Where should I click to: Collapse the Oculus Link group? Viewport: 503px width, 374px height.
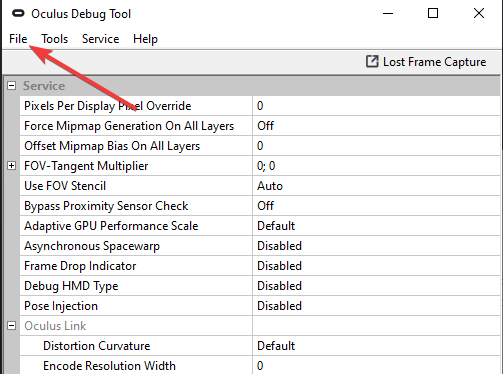coord(11,326)
